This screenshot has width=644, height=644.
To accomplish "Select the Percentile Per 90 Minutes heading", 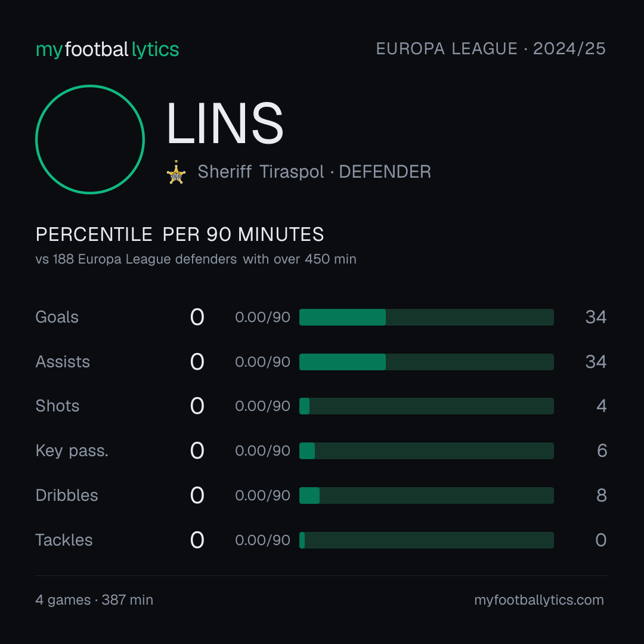I will tap(180, 234).
